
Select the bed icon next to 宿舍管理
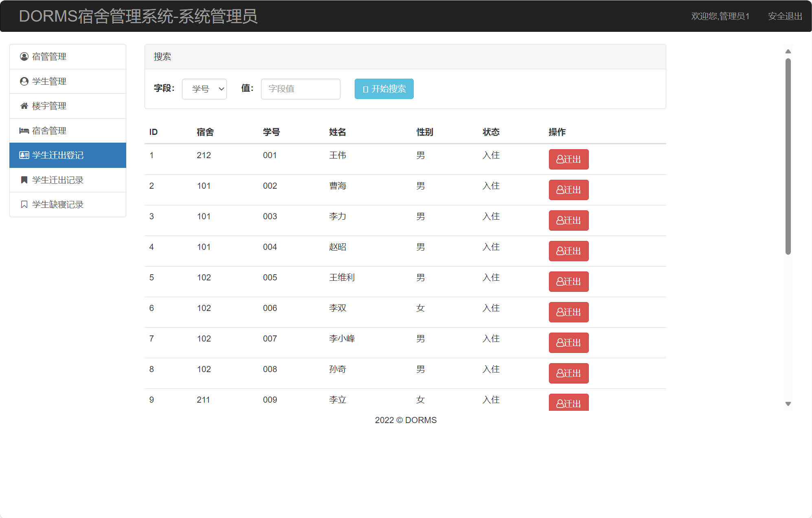pos(23,130)
